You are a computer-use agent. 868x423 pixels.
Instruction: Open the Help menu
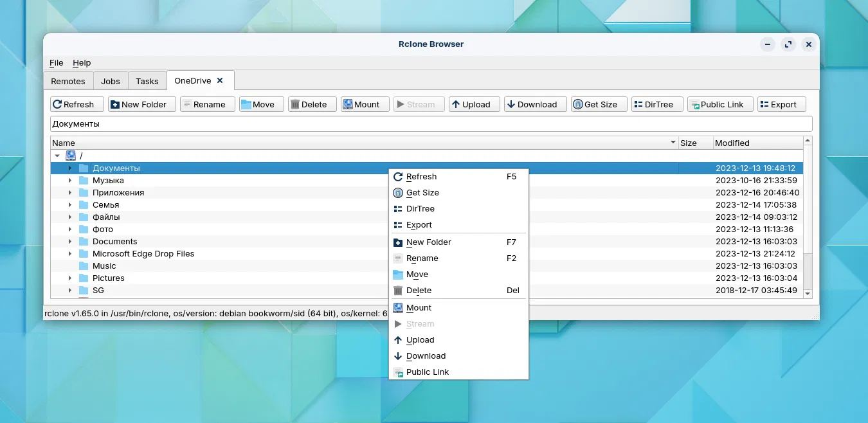pos(82,63)
